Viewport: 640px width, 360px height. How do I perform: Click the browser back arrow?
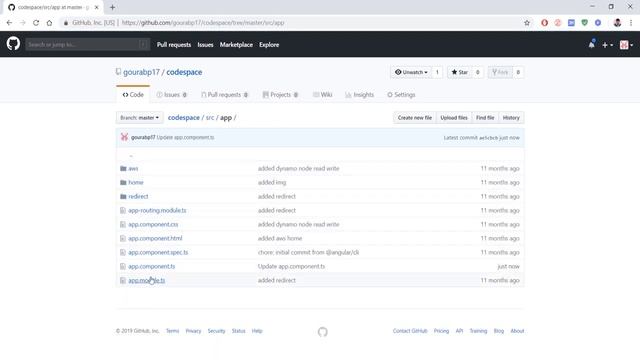point(9,23)
